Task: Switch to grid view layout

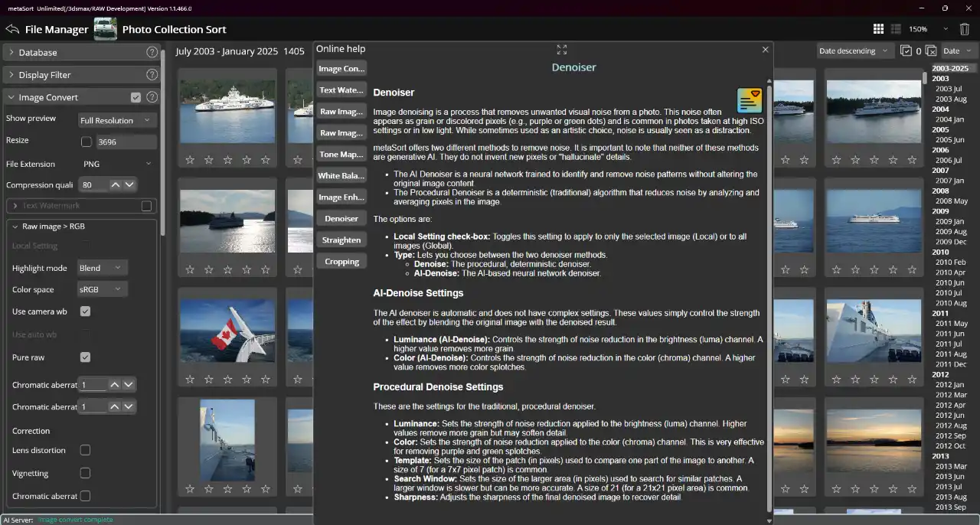Action: (878, 28)
